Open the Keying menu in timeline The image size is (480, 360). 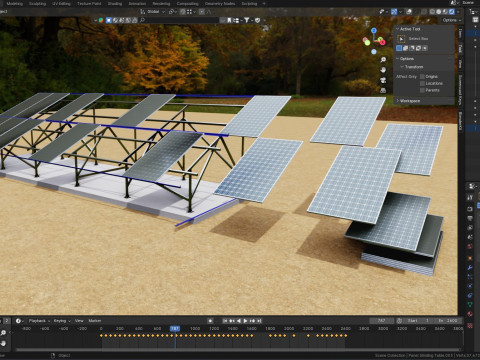point(62,321)
